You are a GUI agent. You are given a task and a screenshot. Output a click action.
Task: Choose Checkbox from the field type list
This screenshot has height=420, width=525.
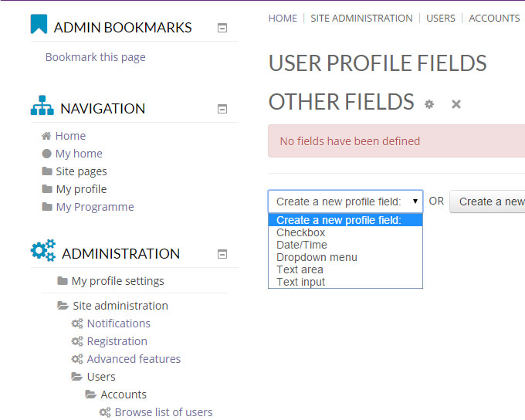(x=346, y=232)
